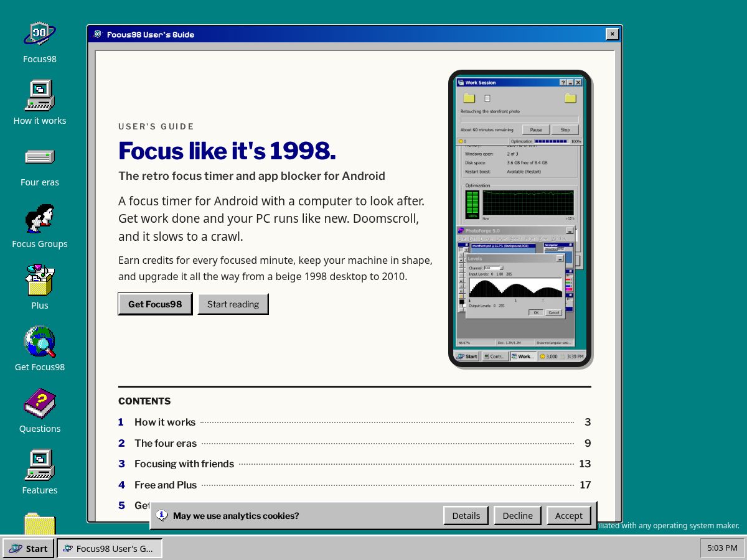
Task: Open the Start menu
Action: coord(29,548)
